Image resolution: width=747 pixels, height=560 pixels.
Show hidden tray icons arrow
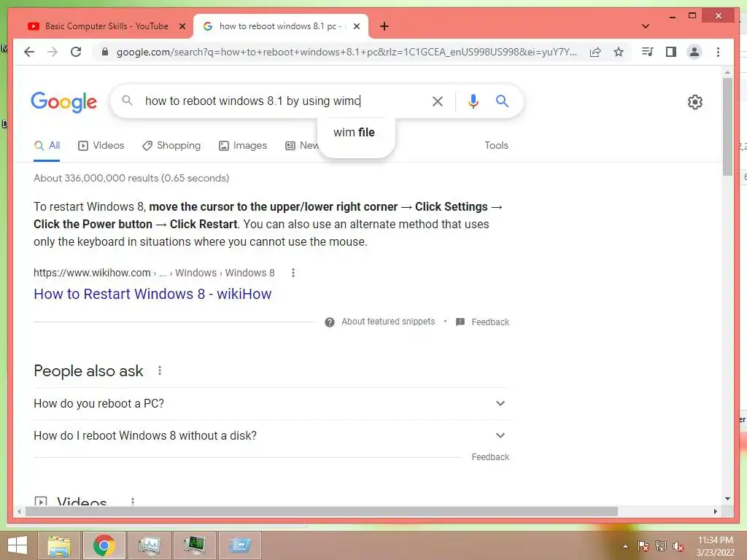click(625, 546)
